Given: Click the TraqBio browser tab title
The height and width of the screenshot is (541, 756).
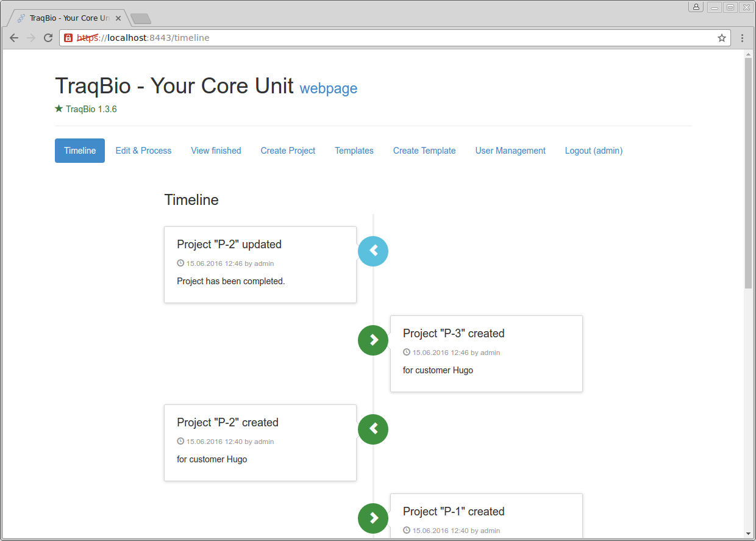Looking at the screenshot, I should pos(70,18).
